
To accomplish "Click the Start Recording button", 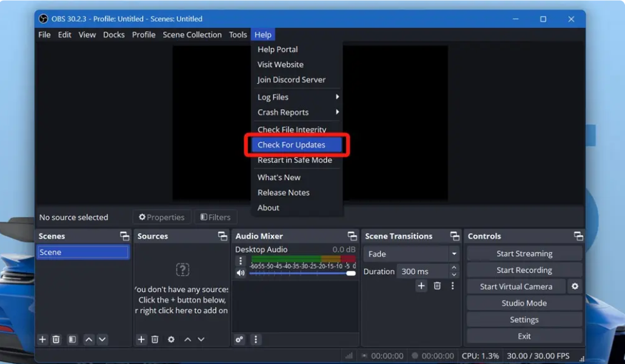I will tap(524, 270).
